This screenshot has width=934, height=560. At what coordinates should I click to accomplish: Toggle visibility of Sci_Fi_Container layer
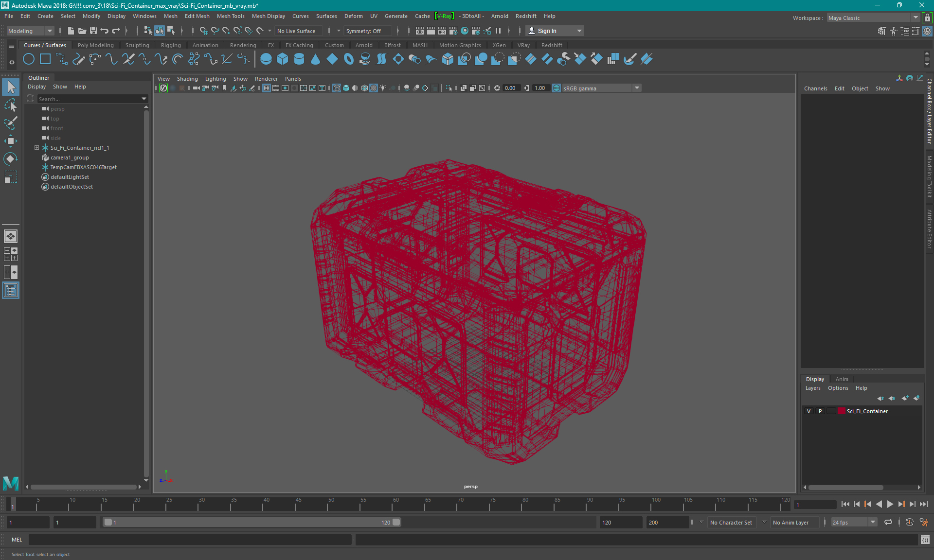[809, 411]
